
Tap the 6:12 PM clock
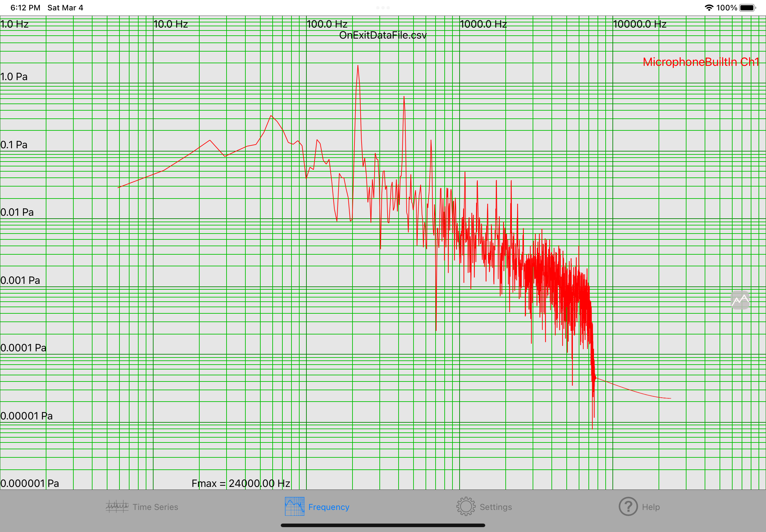tap(25, 8)
